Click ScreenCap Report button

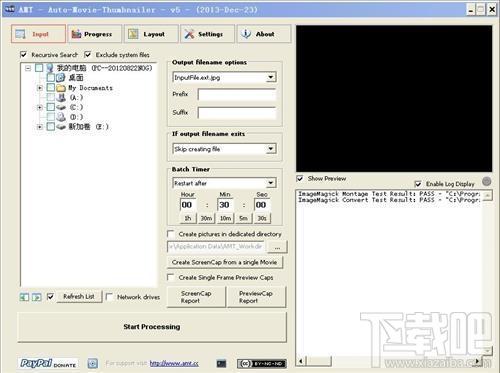(x=196, y=297)
